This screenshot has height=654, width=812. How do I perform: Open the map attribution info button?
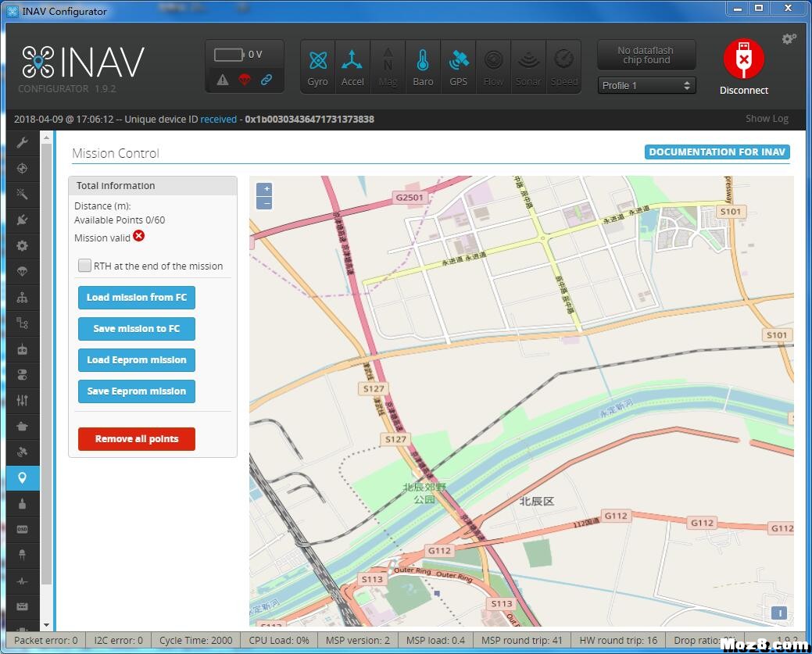pos(779,613)
